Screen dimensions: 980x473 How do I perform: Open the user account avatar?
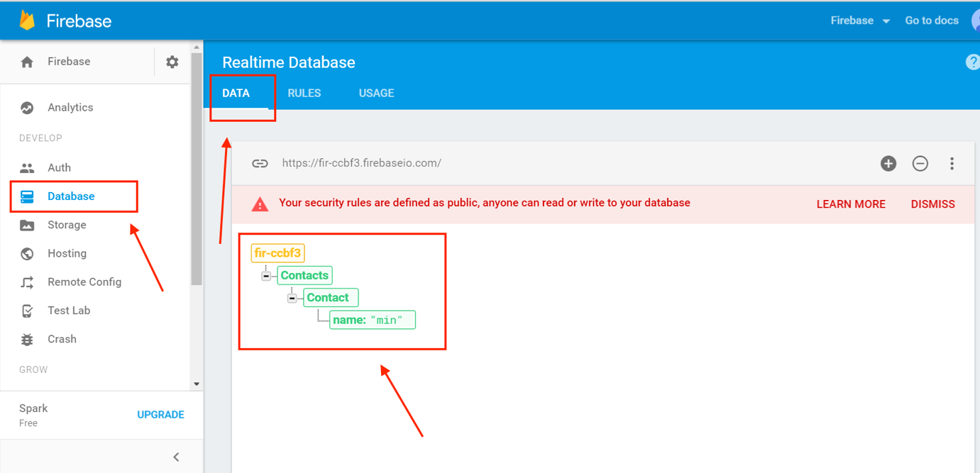tap(976, 21)
